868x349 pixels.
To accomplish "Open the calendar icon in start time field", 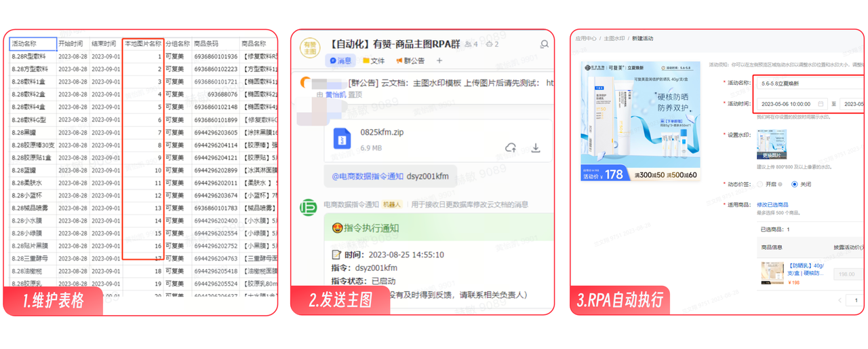I will point(821,104).
